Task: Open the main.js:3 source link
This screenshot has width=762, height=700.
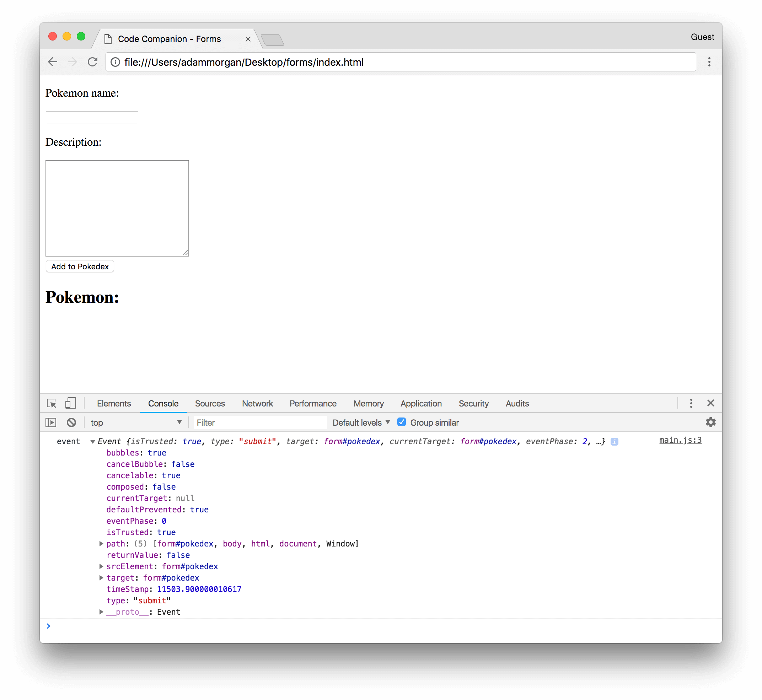Action: 680,440
